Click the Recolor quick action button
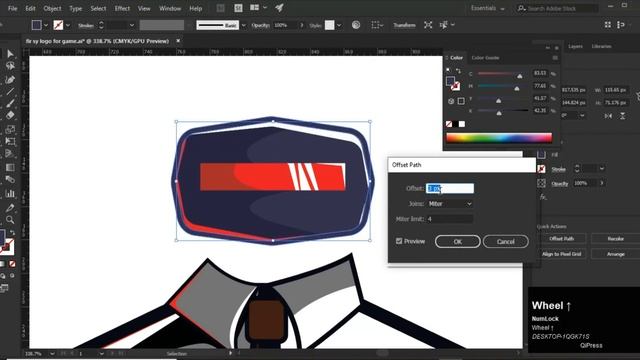Image resolution: width=640 pixels, height=360 pixels. 616,238
